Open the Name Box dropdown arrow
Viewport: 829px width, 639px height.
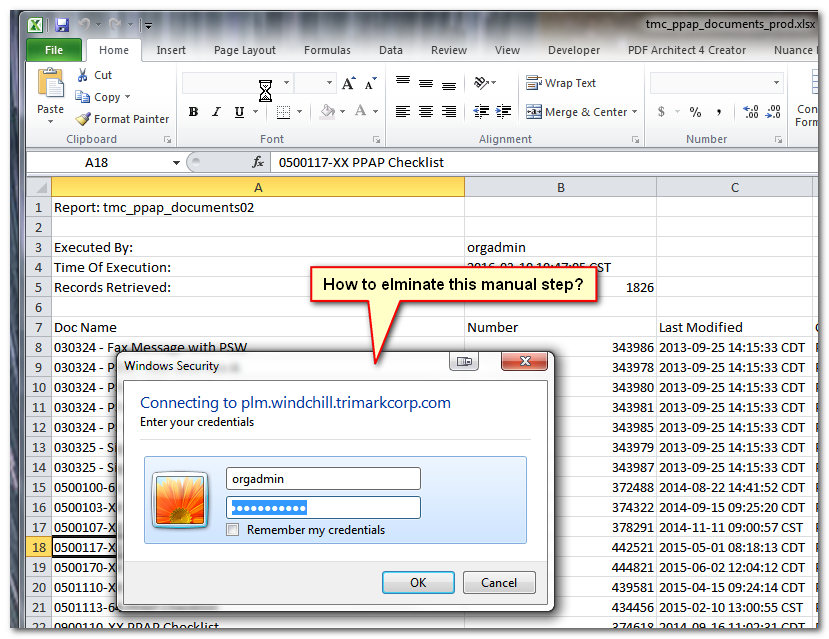[176, 163]
